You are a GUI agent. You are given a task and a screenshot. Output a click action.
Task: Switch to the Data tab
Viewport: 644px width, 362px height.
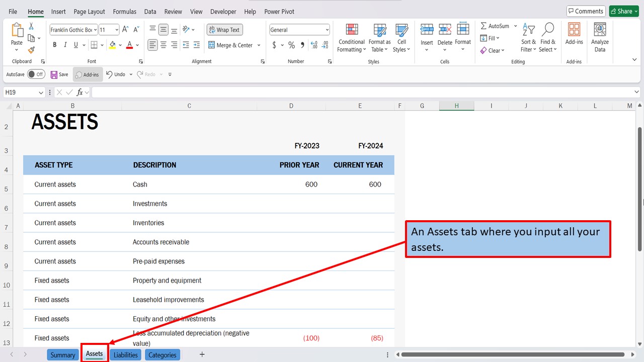[x=150, y=12]
